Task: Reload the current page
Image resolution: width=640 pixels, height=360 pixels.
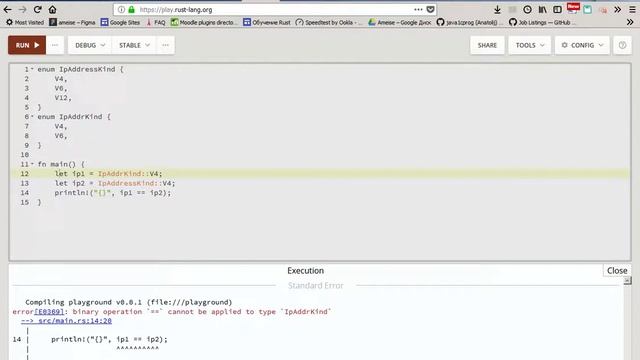Action: click(38, 9)
